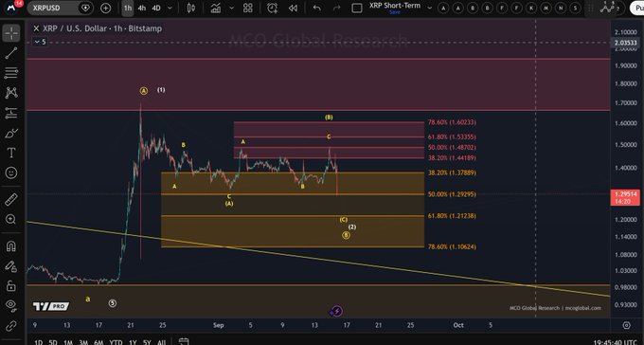
Task: Select the crosshair cursor tool
Action: 11,33
